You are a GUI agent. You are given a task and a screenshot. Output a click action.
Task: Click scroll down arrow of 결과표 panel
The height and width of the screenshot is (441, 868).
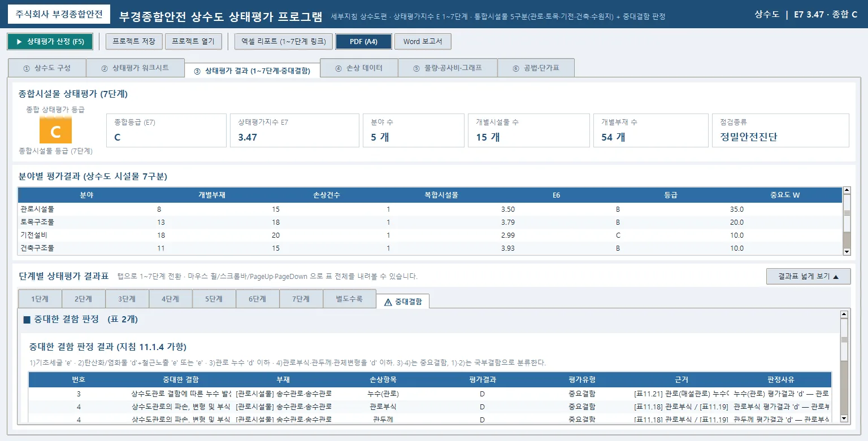tap(844, 418)
